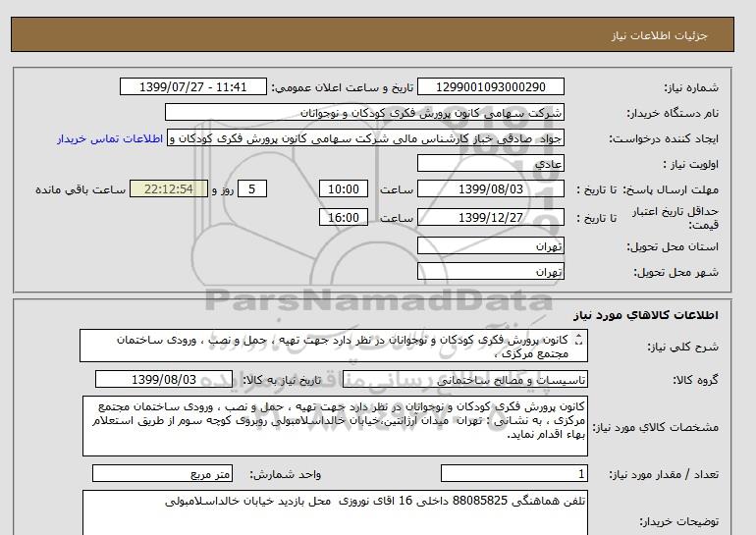
Task: Click the remaining days field showing 5
Action: tap(251, 188)
